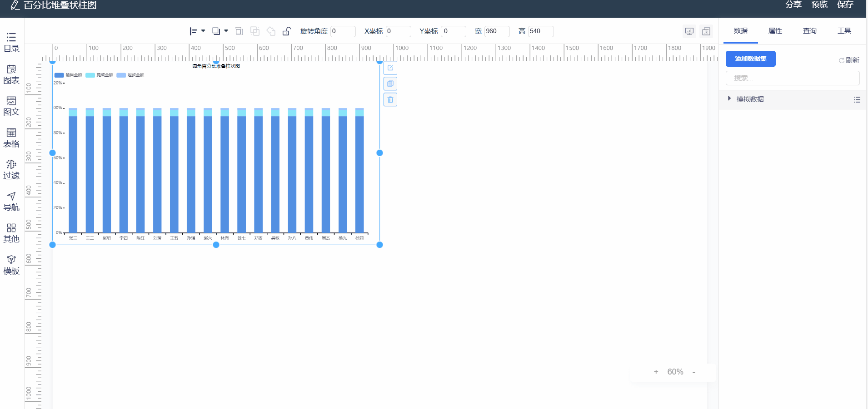868x409 pixels.
Task: Toggle the component lock icon
Action: point(287,31)
